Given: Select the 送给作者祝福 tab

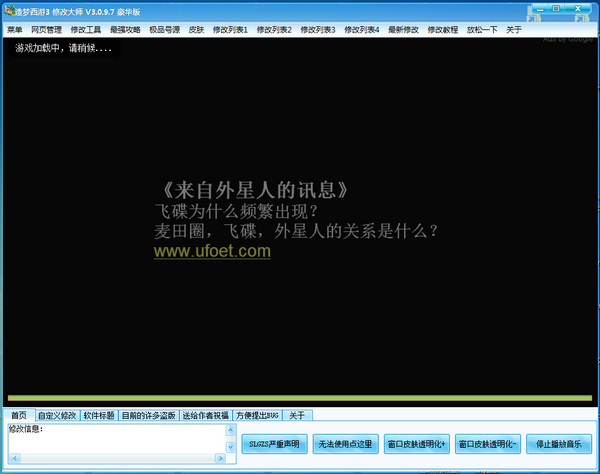Looking at the screenshot, I should [205, 415].
